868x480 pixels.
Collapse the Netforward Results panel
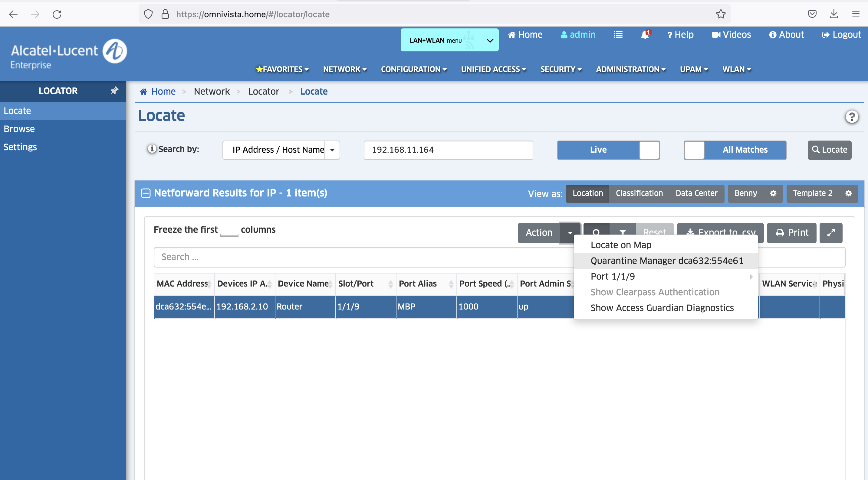(x=146, y=193)
